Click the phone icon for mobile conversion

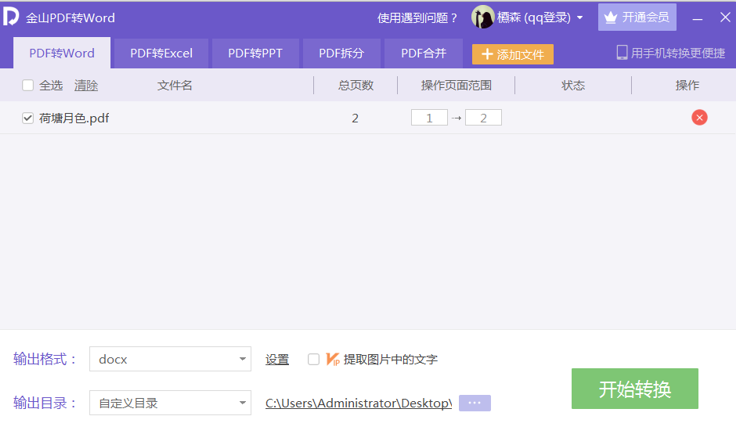[x=622, y=53]
